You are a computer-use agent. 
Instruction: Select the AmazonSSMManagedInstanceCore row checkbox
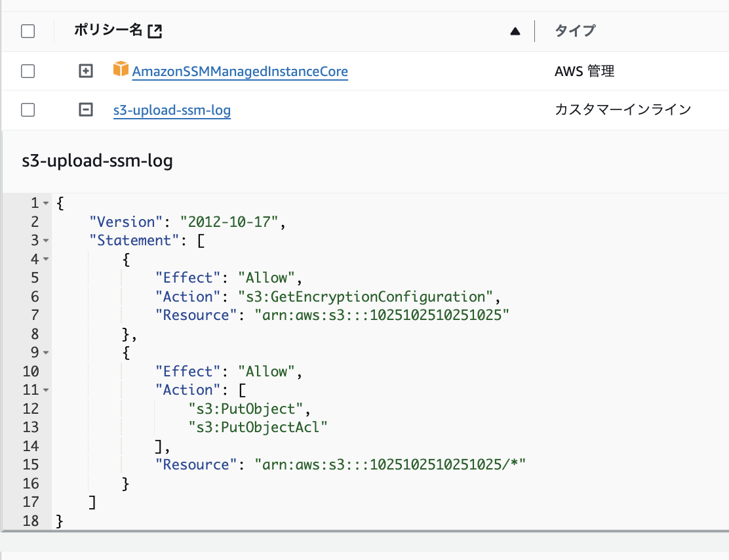28,71
